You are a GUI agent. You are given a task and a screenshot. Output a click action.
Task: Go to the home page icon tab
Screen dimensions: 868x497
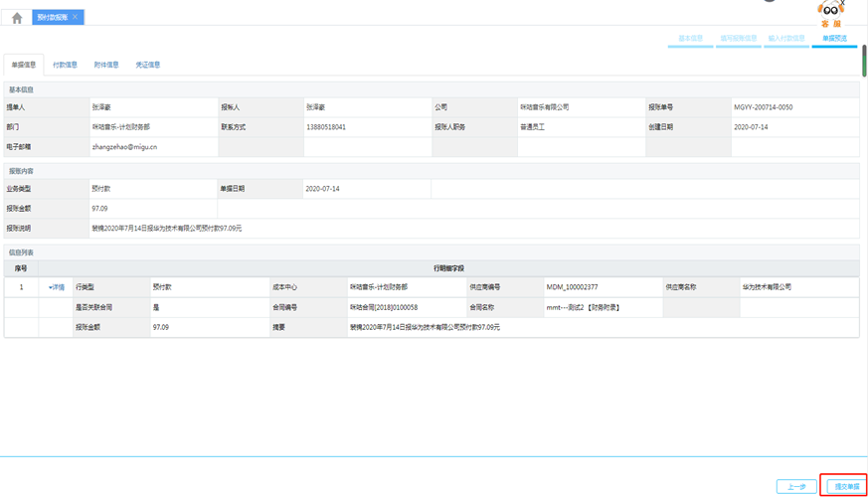pos(17,18)
